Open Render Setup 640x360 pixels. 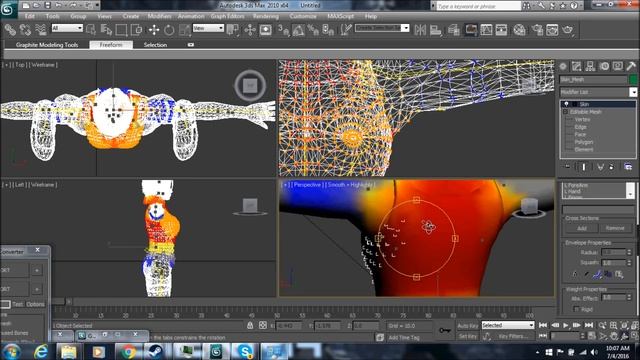click(537, 30)
